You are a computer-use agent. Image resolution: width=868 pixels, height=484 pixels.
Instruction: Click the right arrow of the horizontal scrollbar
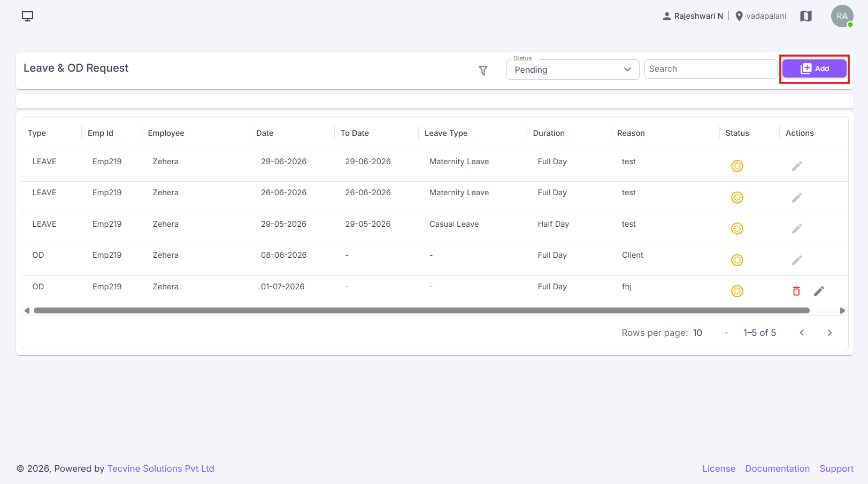842,311
